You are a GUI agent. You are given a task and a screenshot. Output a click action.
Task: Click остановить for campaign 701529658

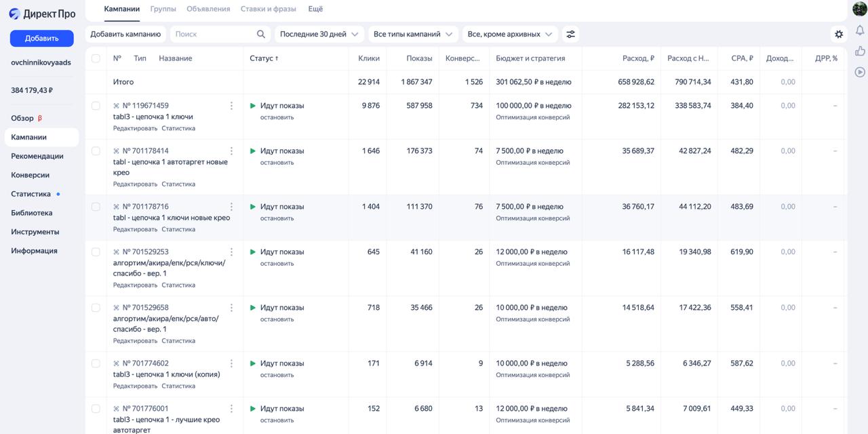277,319
